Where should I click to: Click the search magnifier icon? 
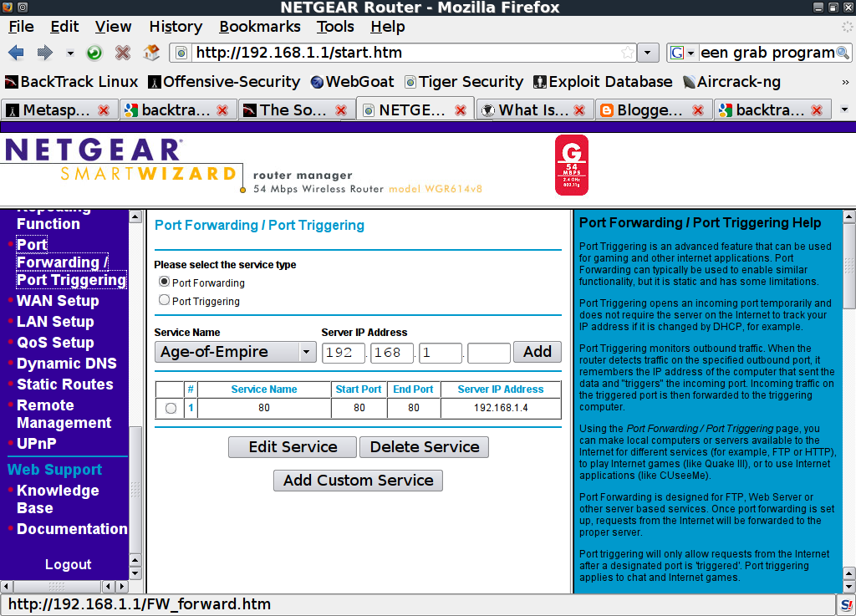(x=843, y=53)
